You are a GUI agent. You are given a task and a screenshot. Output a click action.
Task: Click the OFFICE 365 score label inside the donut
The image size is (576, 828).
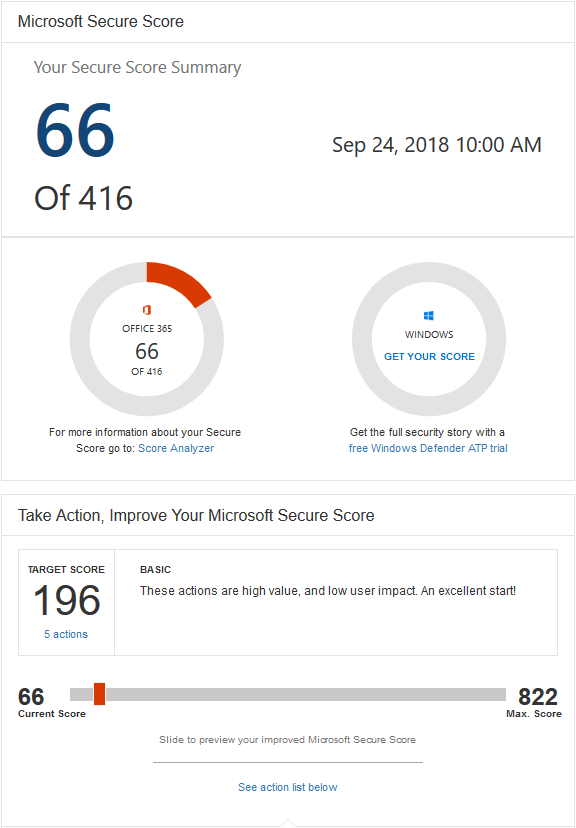point(147,327)
